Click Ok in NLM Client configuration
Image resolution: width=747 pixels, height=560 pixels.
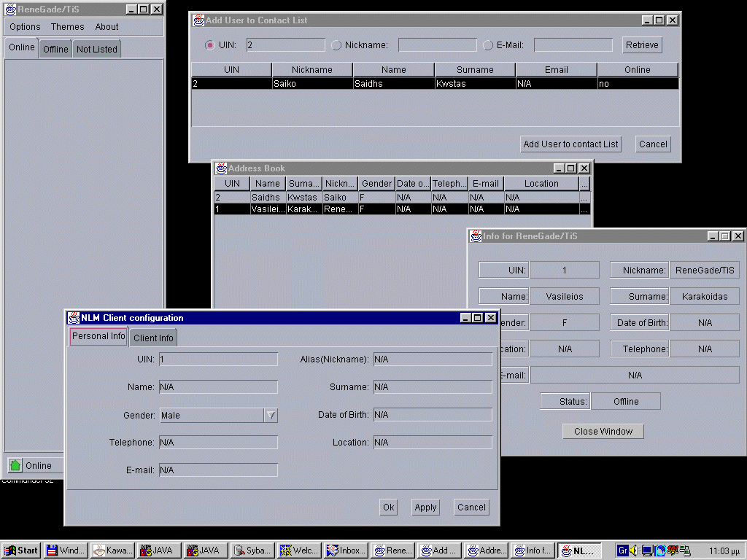389,507
